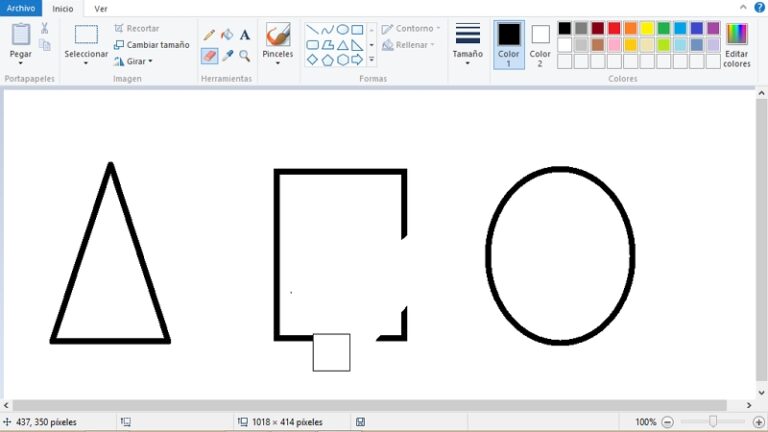Image resolution: width=768 pixels, height=432 pixels.
Task: Pick the green color swatch
Action: point(664,28)
